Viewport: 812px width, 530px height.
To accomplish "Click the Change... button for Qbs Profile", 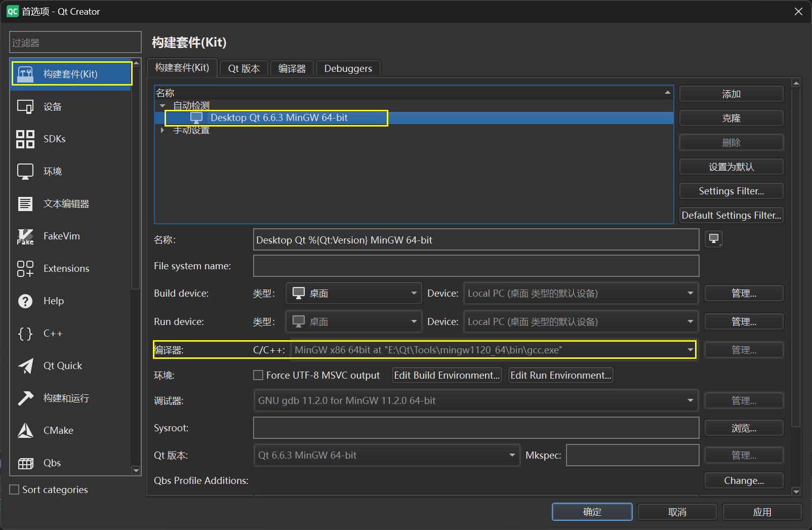I will click(744, 480).
